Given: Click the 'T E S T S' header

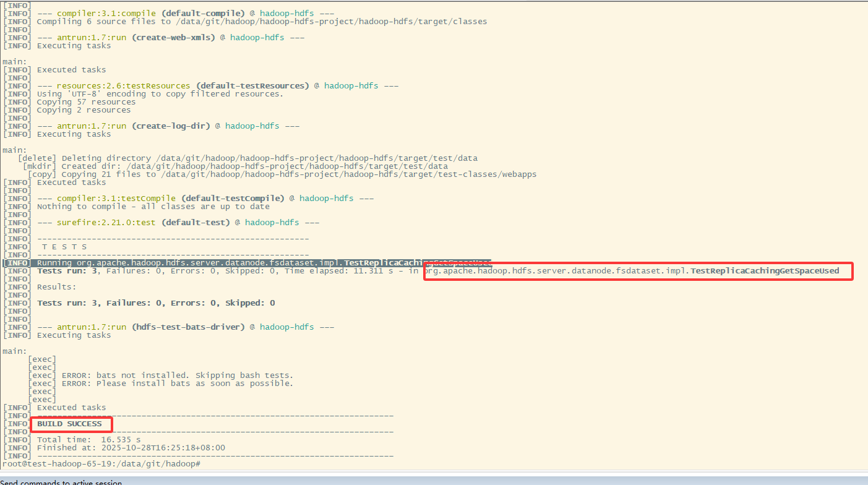Looking at the screenshot, I should pyautogui.click(x=64, y=247).
